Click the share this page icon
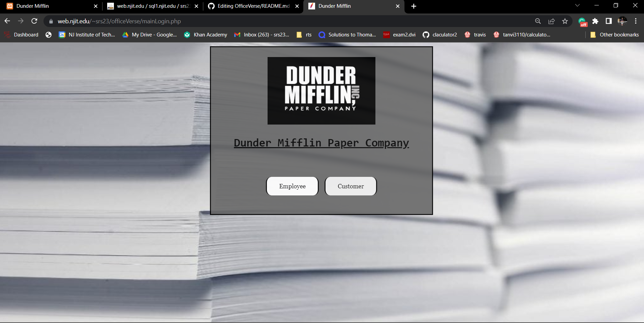Screen dimensions: 644x323 pos(551,21)
